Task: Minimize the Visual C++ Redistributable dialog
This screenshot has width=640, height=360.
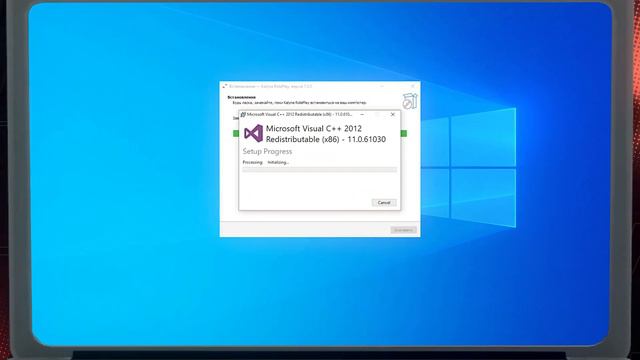Action: [x=362, y=115]
